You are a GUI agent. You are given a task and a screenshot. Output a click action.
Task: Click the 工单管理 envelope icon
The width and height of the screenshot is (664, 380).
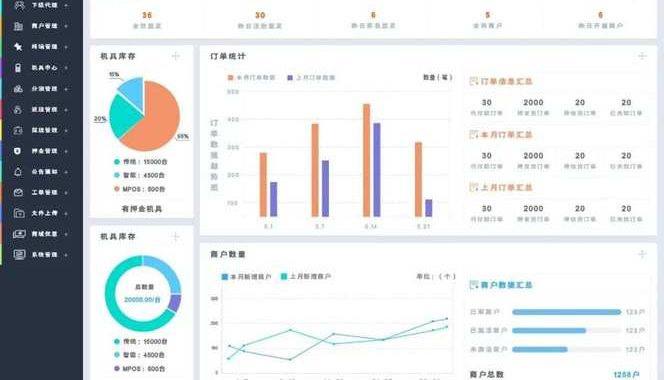point(18,192)
